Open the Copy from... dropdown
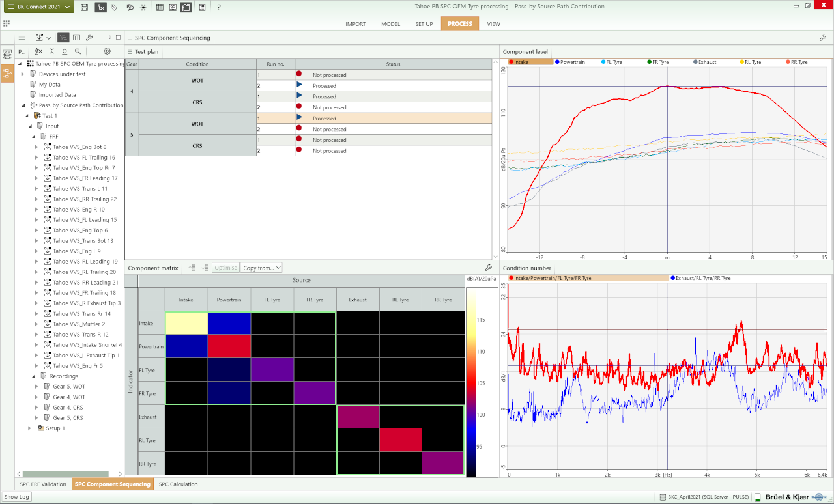 click(261, 268)
